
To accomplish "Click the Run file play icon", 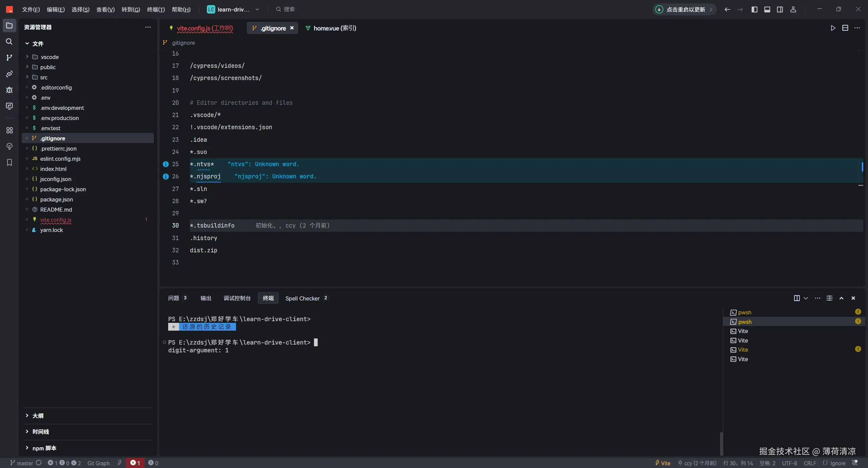I will (x=833, y=28).
